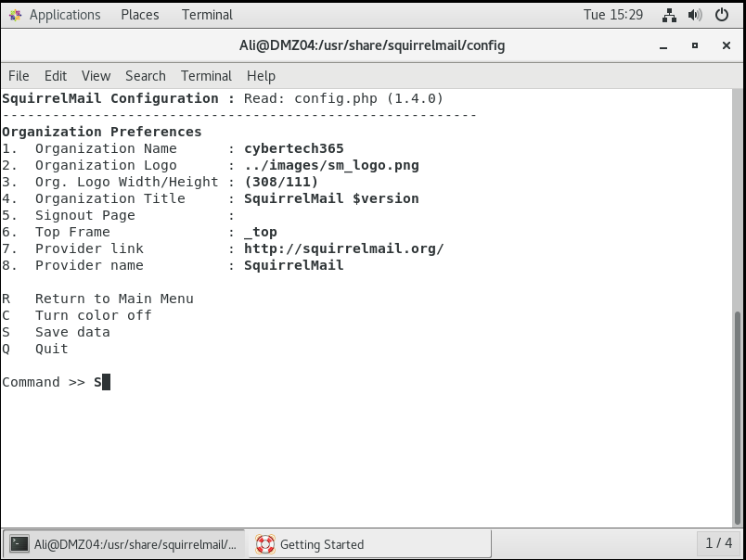The width and height of the screenshot is (746, 560).
Task: Click the 'Organization Name' label
Action: tap(106, 148)
